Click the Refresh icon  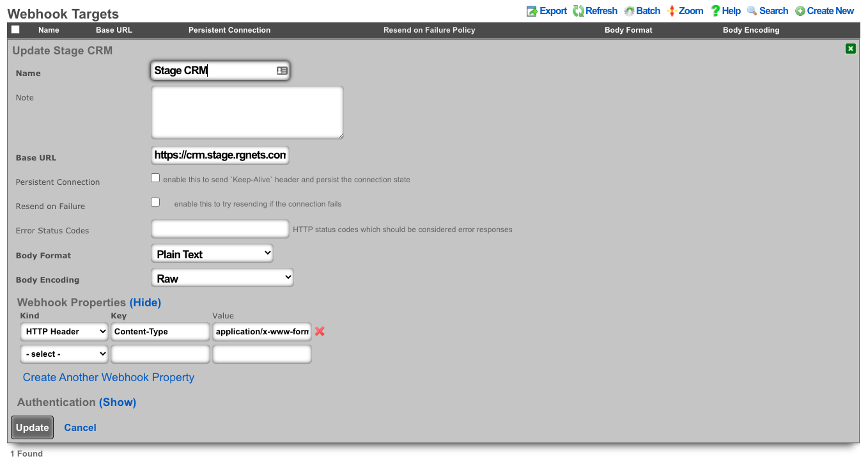(578, 11)
